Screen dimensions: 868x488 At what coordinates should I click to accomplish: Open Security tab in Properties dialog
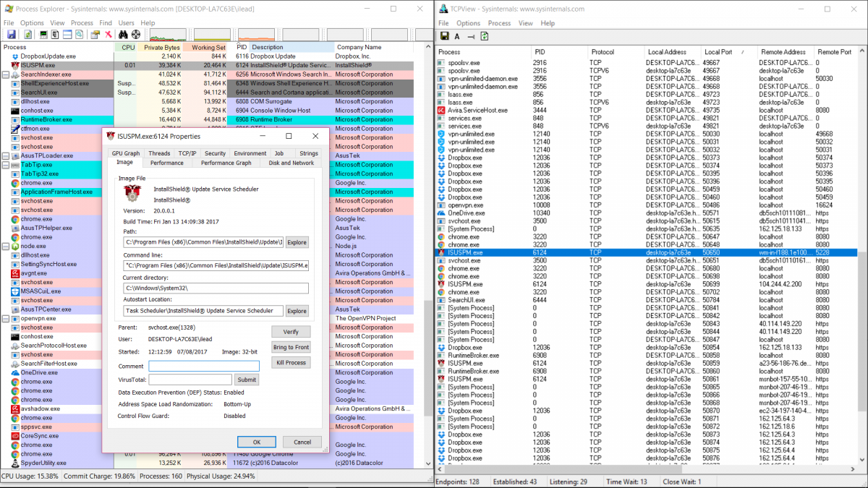[215, 153]
